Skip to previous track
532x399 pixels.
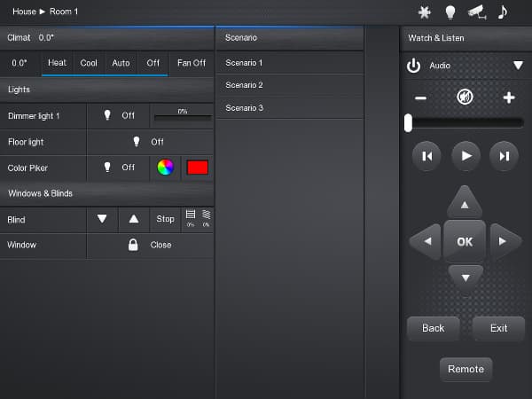tap(426, 156)
